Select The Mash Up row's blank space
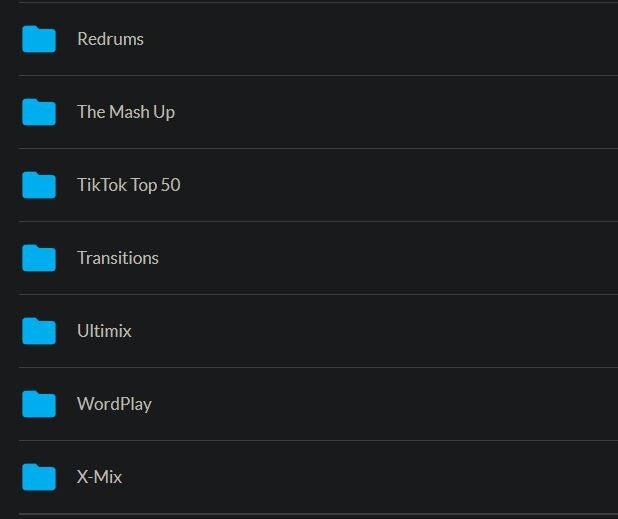This screenshot has width=618, height=519. point(400,112)
